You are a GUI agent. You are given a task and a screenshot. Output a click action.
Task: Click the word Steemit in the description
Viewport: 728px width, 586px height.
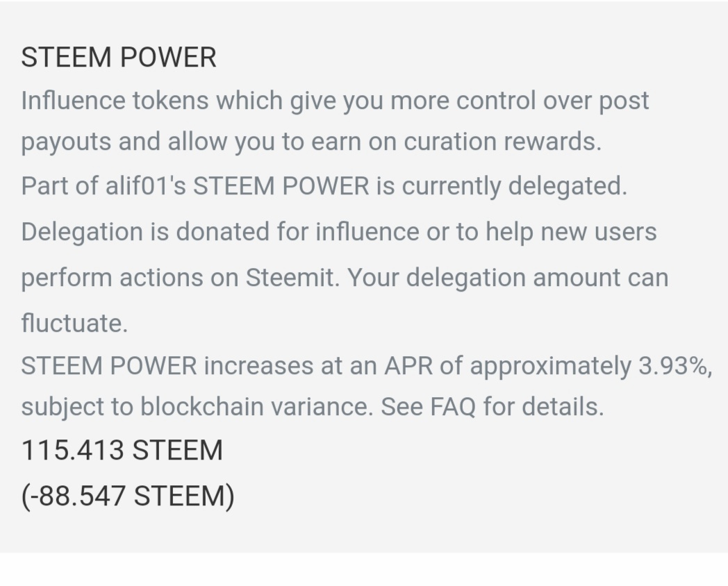pyautogui.click(x=292, y=278)
